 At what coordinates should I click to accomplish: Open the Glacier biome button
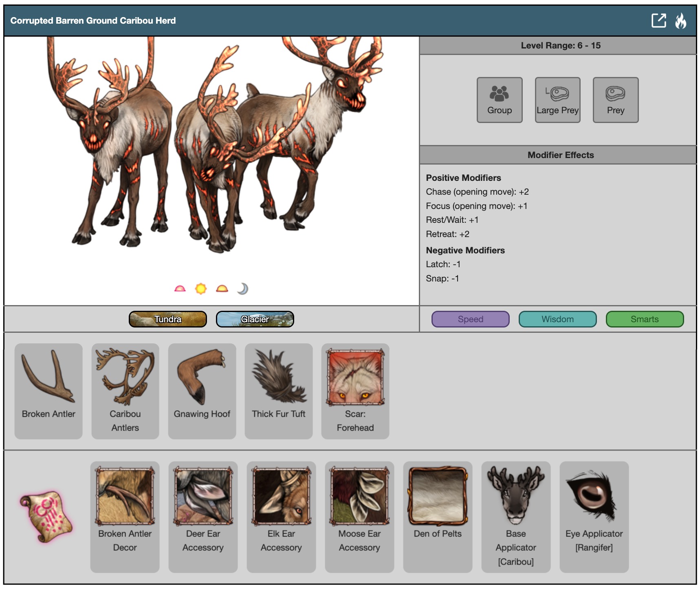tap(255, 319)
